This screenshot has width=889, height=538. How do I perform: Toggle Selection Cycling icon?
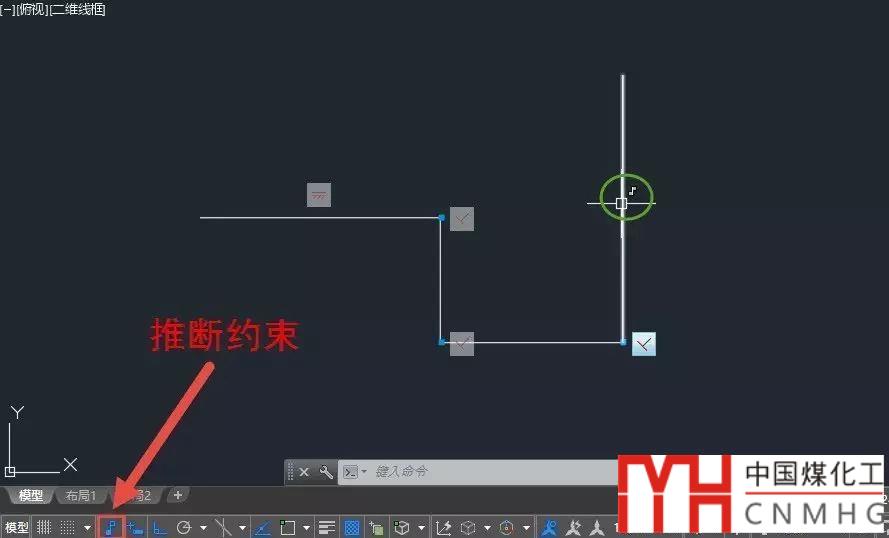click(x=376, y=528)
